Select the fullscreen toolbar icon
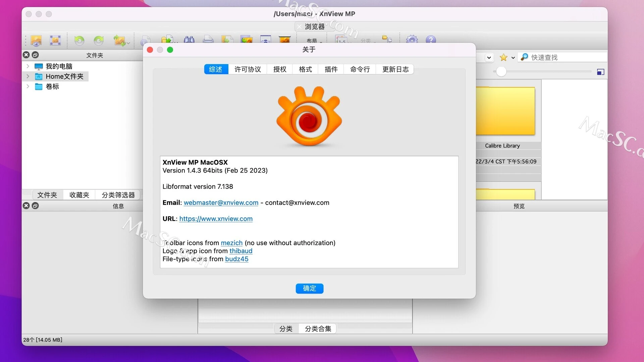Screen dimensions: 644x362 pos(55,41)
